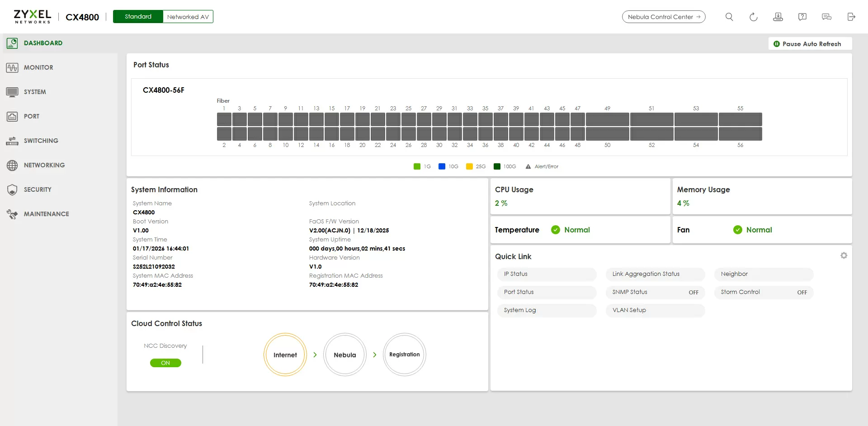Click the save configuration icon
This screenshot has height=426, width=868.
pos(778,17)
